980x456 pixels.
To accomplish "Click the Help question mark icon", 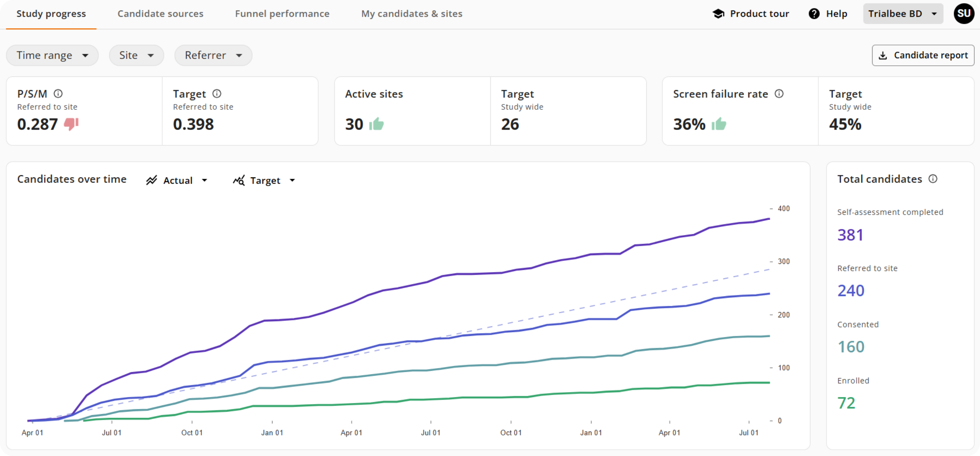I will 814,14.
